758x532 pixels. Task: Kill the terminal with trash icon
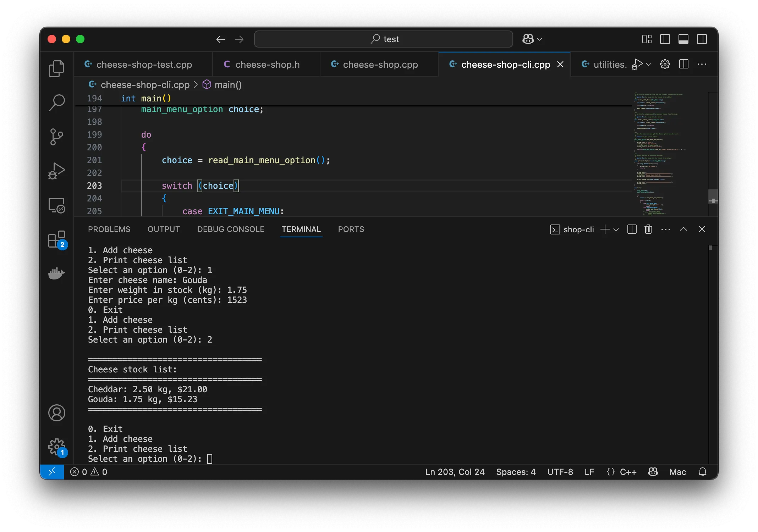(x=648, y=229)
